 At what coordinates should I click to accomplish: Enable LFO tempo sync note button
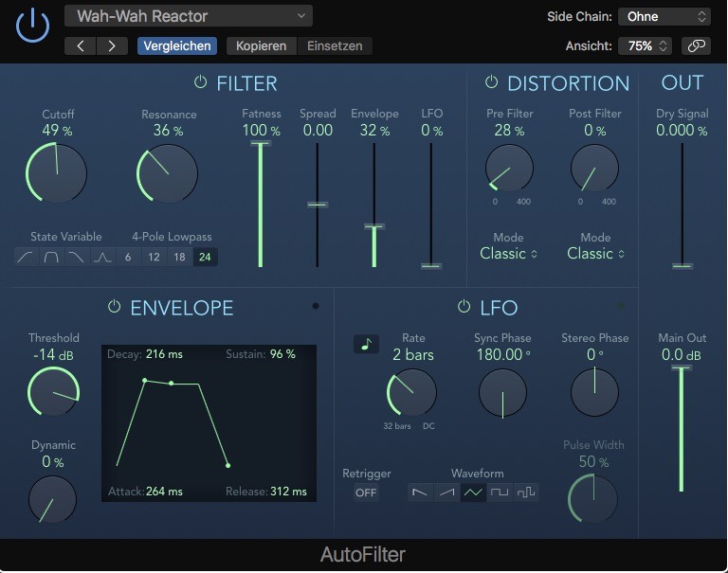[366, 345]
